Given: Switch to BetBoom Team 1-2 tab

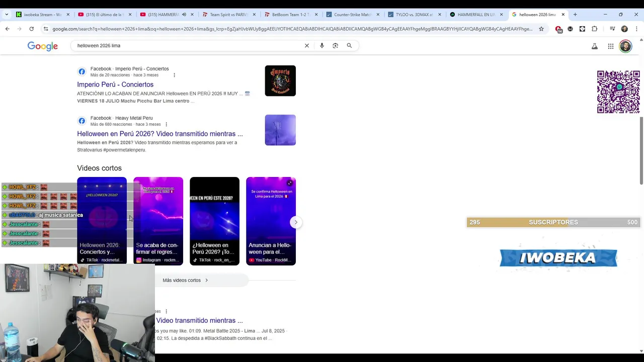Looking at the screenshot, I should click(x=290, y=15).
